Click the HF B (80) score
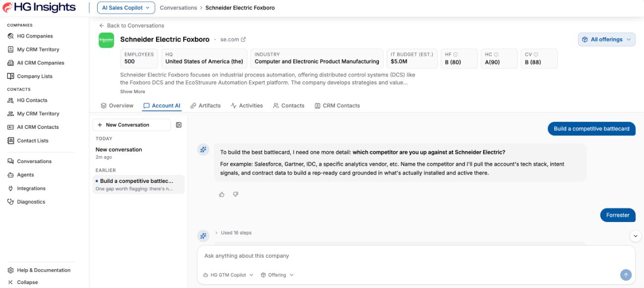 coord(453,62)
